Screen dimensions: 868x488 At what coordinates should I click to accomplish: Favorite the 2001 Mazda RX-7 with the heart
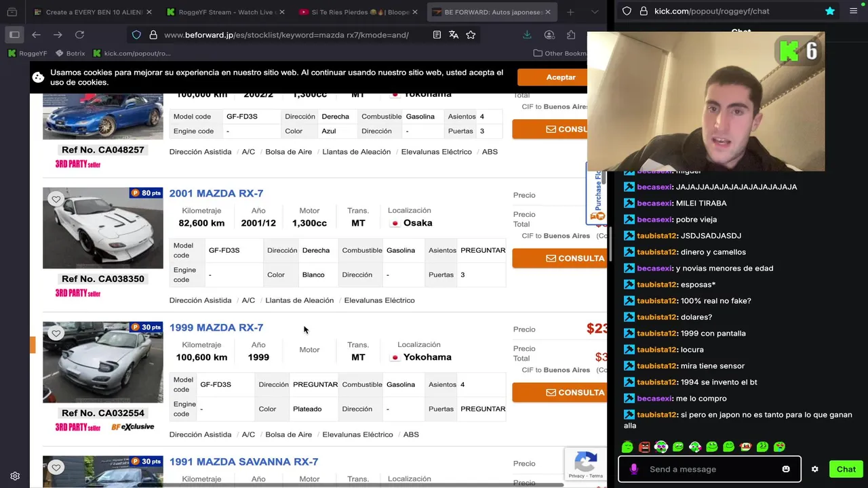56,199
